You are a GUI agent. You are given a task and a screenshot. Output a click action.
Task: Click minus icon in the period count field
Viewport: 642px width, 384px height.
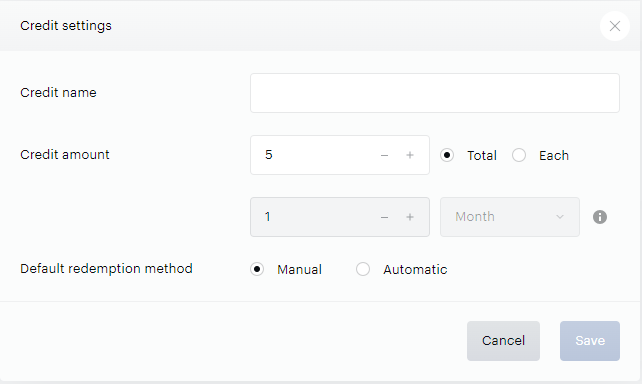point(384,217)
